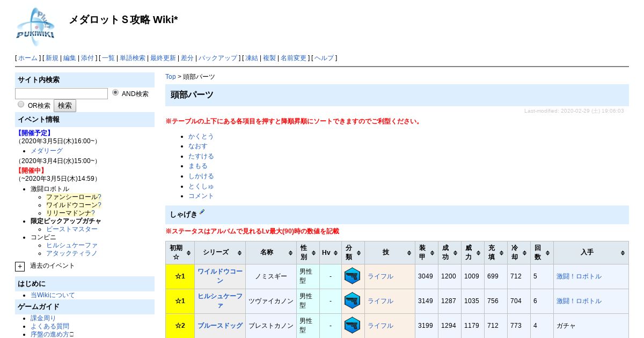Open the 編集 menu link
The height and width of the screenshot is (338, 644).
coord(70,58)
